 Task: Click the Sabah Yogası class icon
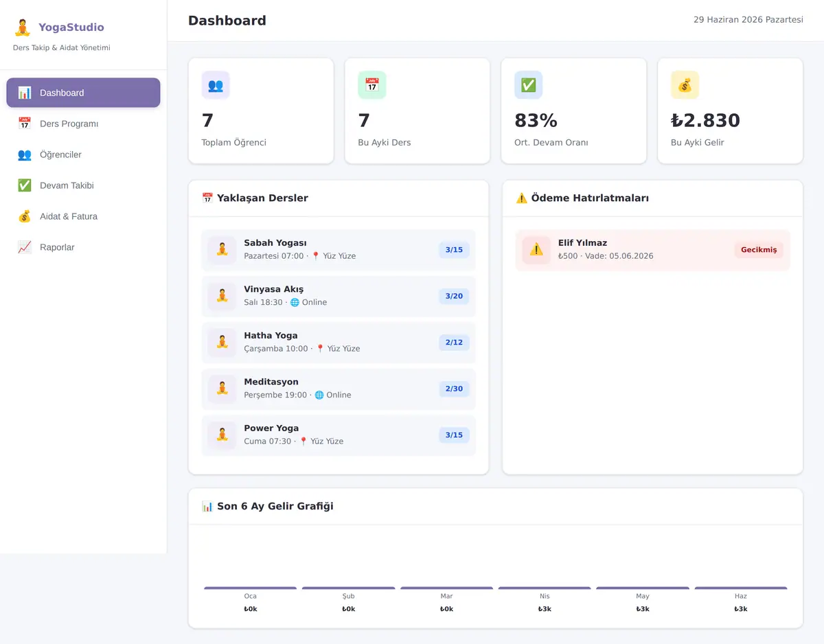pos(222,250)
